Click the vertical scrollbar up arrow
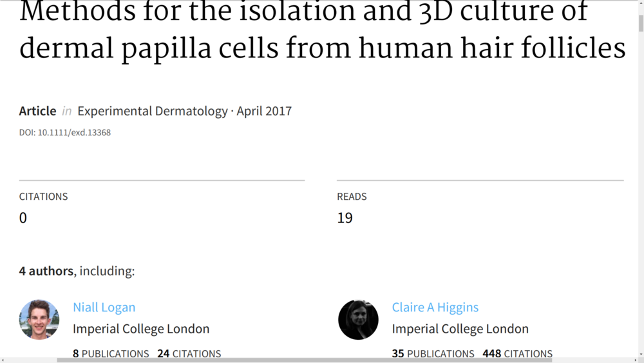The height and width of the screenshot is (363, 644). click(640, 4)
